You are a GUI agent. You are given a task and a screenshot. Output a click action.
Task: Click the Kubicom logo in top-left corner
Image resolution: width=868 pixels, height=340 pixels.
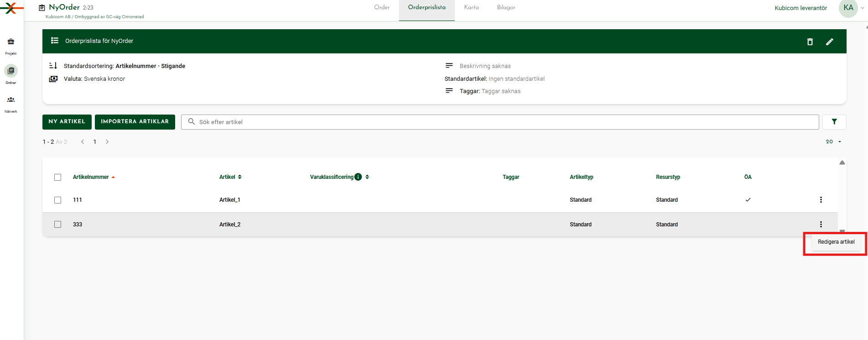pyautogui.click(x=11, y=8)
